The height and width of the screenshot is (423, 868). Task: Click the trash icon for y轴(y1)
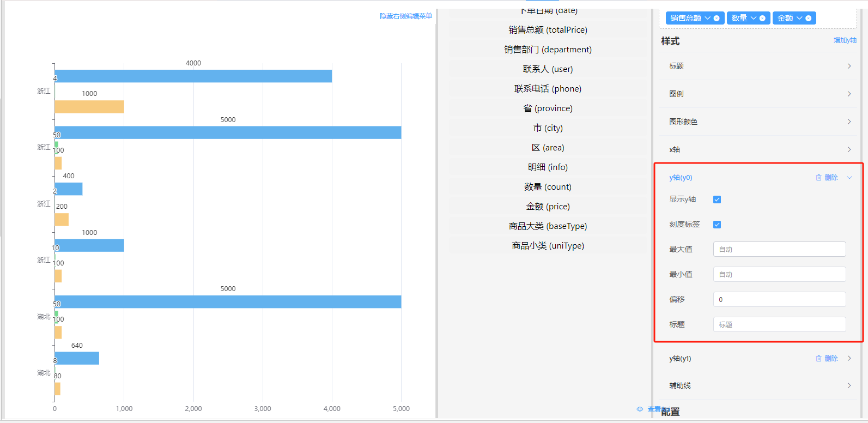818,359
